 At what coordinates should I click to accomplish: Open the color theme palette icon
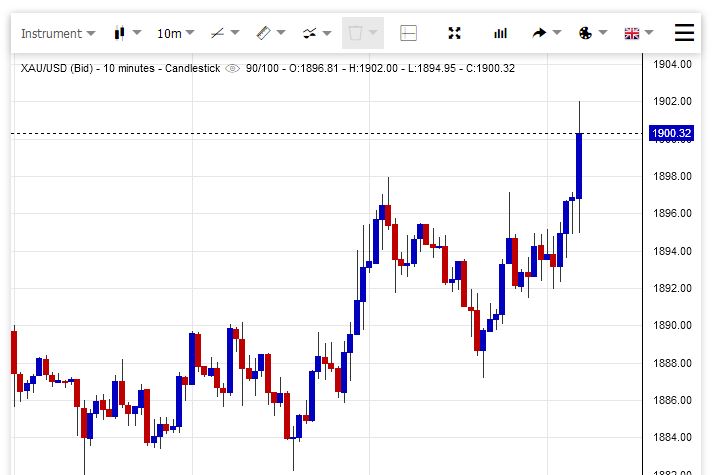click(x=585, y=33)
